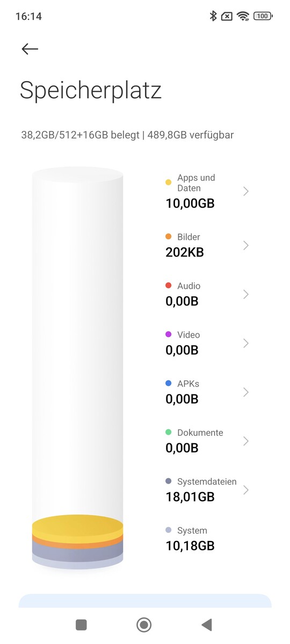Screen dimensions: 290x644
Task: Open the Systemdateien 18,01GB entry
Action: [x=207, y=489]
